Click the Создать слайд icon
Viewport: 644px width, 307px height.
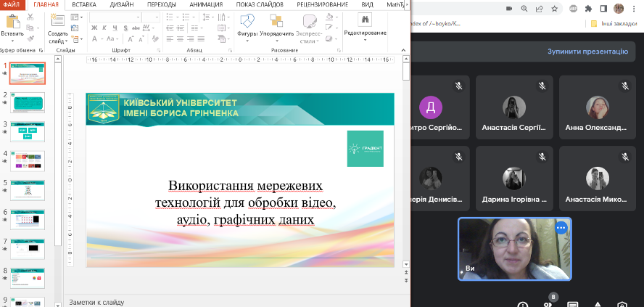(57, 21)
